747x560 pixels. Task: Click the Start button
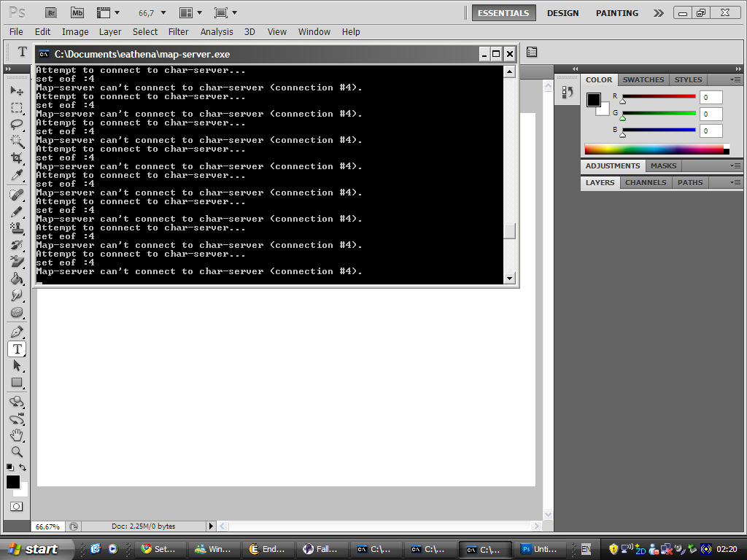tap(37, 549)
